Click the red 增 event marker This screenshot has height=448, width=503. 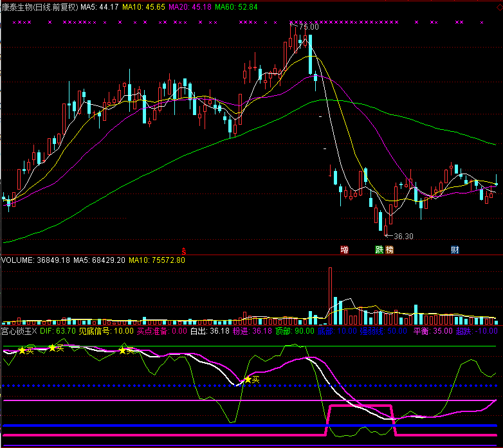[344, 249]
